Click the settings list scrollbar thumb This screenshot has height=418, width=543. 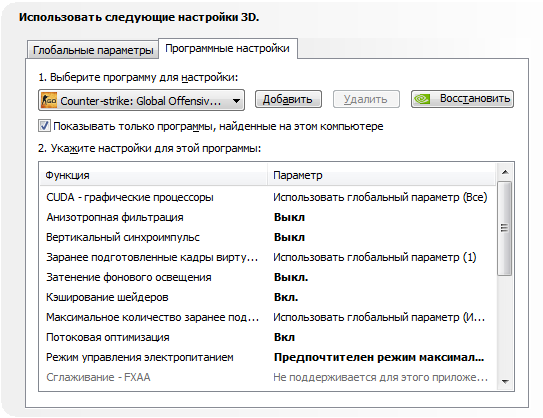[x=505, y=228]
